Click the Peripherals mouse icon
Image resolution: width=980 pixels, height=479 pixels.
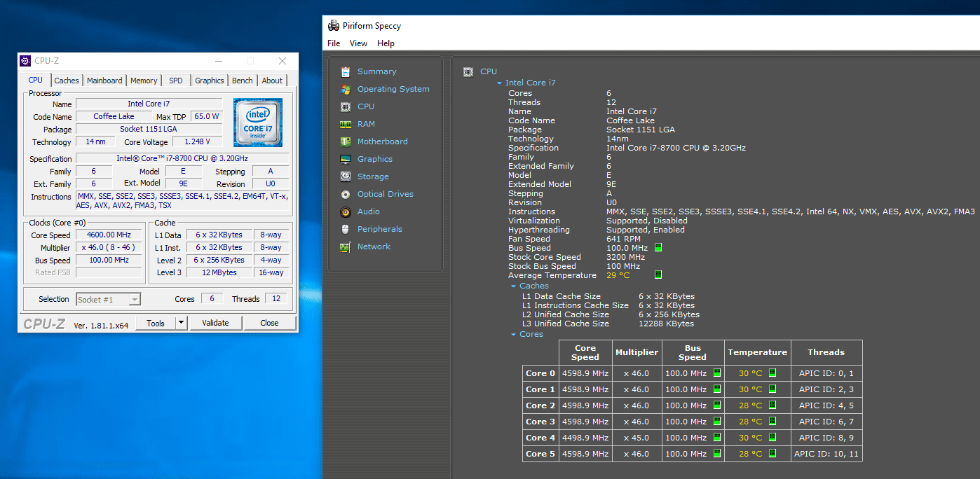point(345,229)
